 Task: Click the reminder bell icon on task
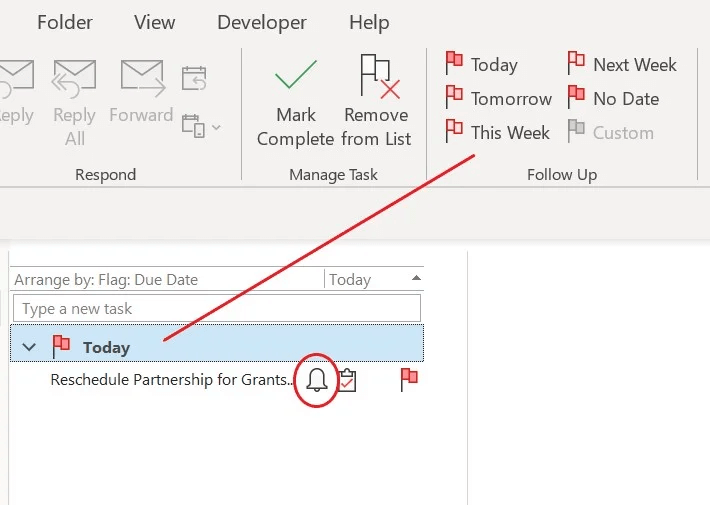pos(317,380)
